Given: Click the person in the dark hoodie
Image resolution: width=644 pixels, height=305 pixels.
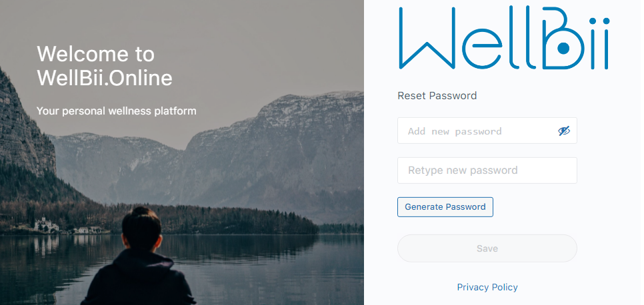Looking at the screenshot, I should click(x=137, y=258).
